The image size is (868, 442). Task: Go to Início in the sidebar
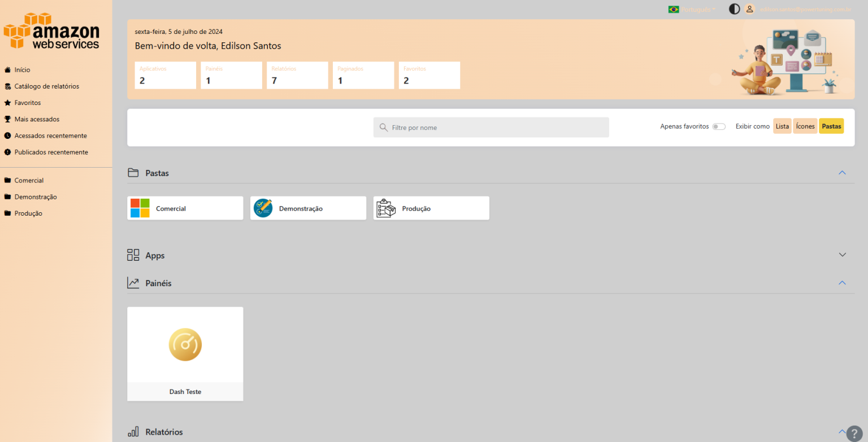coord(22,70)
